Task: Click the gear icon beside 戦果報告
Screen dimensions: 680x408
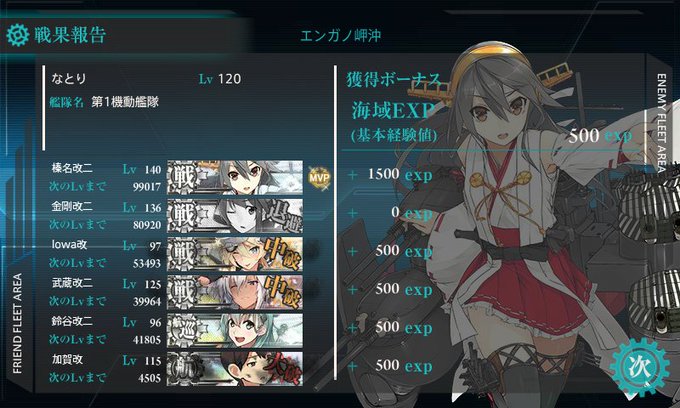Action: point(17,35)
